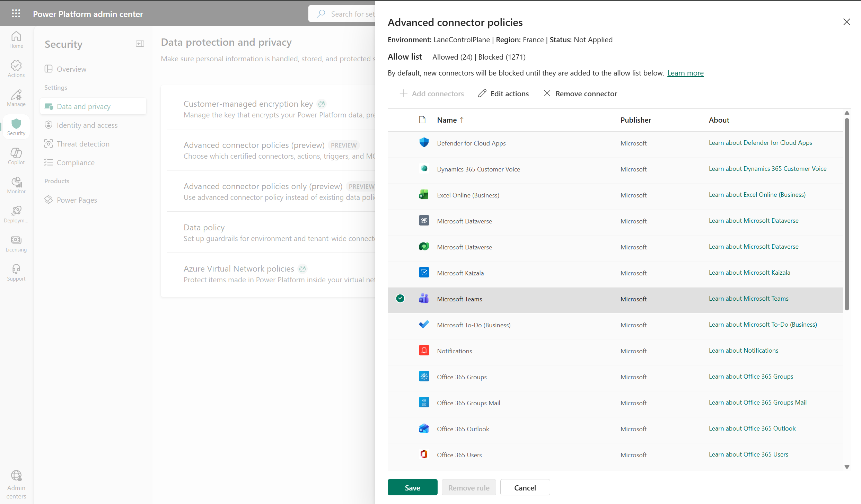Open Learn about Office 365 Groups Mail
Screen dimensions: 861x504
(758, 403)
